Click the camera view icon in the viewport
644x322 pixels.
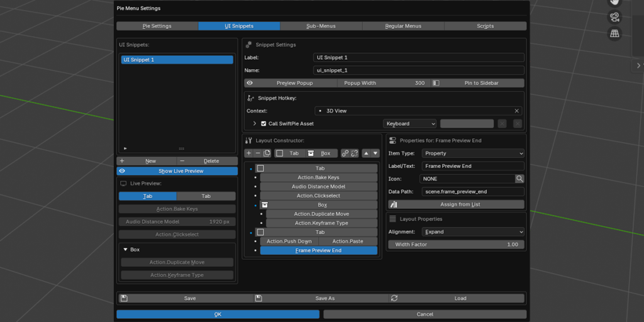(x=614, y=17)
